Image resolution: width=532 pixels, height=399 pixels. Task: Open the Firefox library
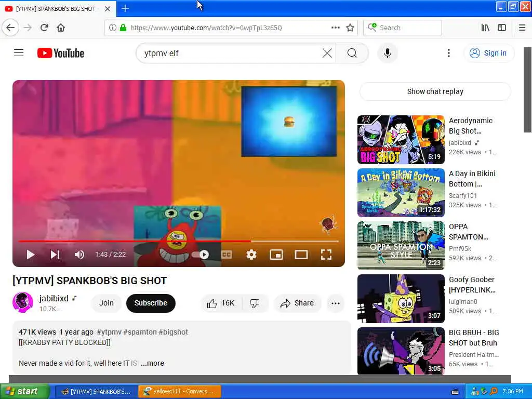point(485,28)
